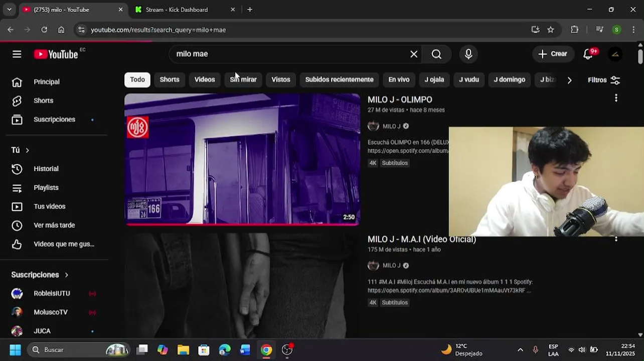
Task: Go back to the previous page
Action: (10, 30)
